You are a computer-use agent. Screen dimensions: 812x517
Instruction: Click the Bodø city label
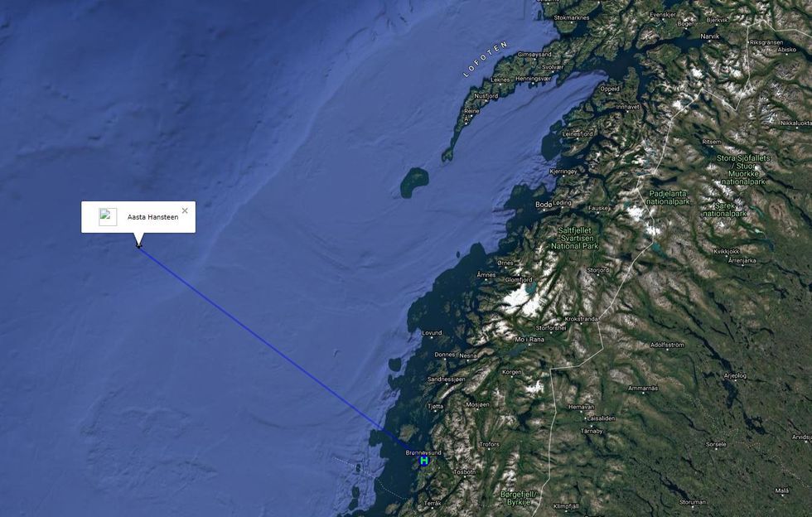point(544,205)
